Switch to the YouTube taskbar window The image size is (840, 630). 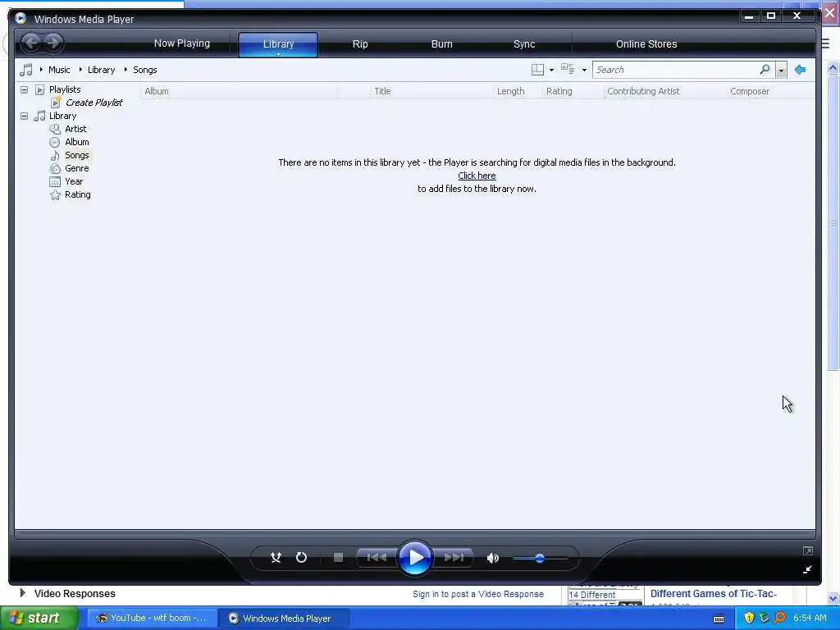click(x=152, y=619)
